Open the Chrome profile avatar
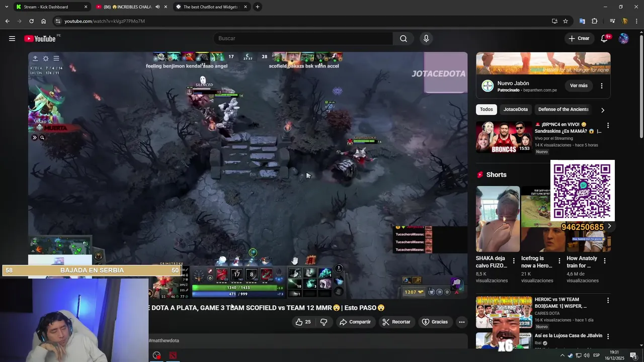 [x=625, y=21]
